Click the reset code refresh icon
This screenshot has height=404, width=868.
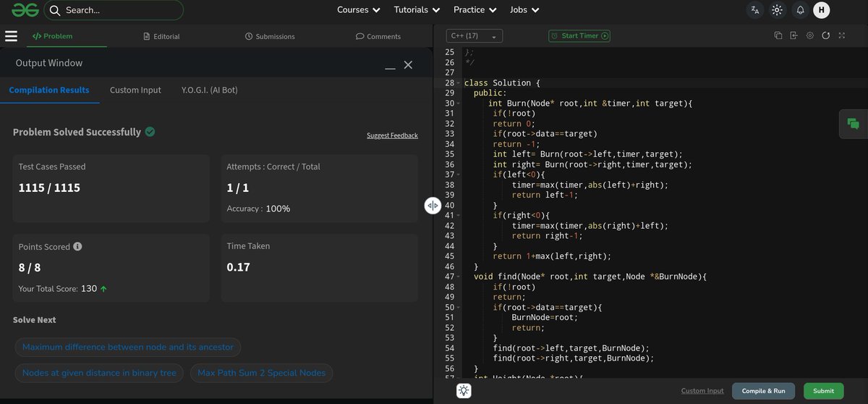tap(825, 35)
